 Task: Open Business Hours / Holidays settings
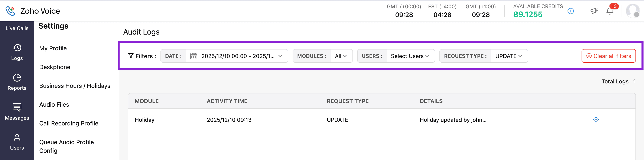tap(75, 86)
